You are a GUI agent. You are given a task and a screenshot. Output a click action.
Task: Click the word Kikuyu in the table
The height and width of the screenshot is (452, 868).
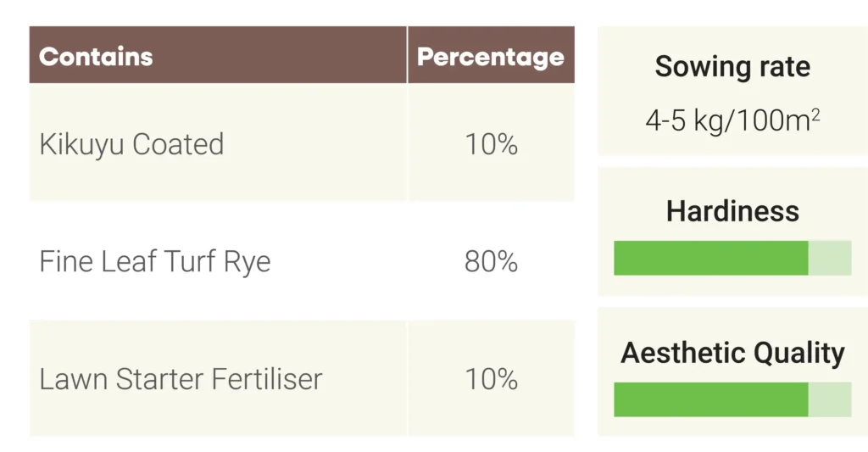(81, 145)
